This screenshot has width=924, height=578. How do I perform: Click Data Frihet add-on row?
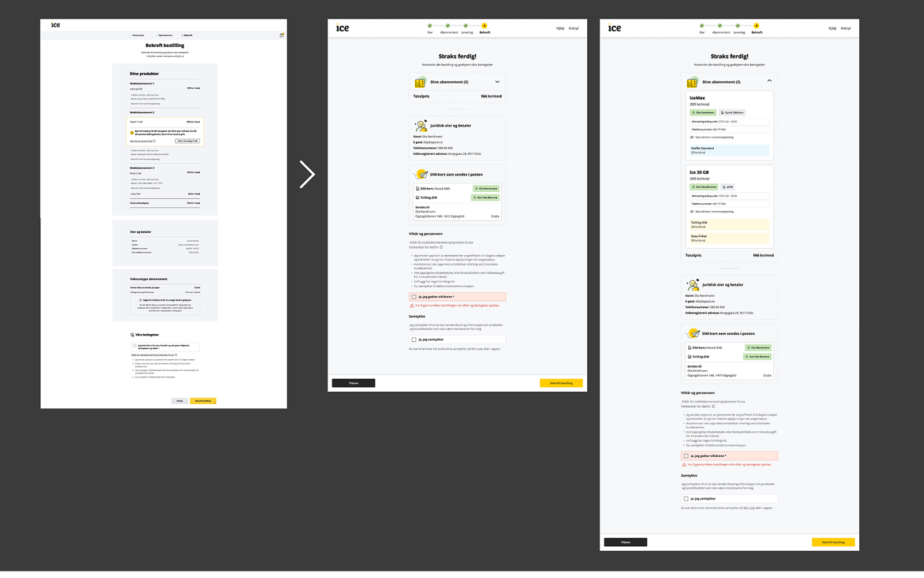(x=729, y=238)
